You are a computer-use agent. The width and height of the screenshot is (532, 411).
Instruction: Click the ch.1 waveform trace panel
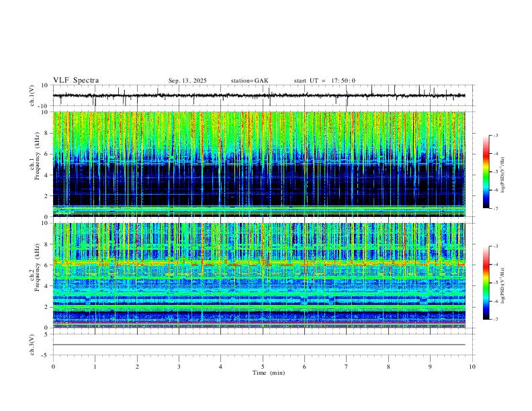click(263, 95)
